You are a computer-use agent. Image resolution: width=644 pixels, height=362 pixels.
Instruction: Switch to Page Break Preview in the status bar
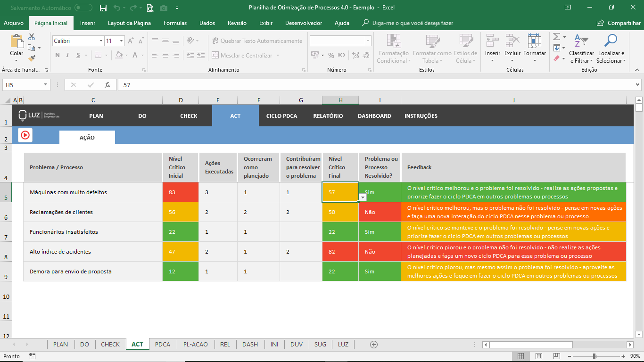point(557,356)
